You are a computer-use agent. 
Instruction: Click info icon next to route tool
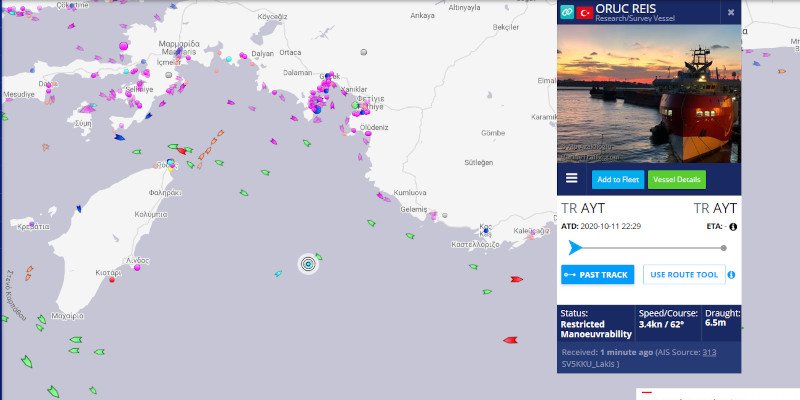tap(732, 275)
